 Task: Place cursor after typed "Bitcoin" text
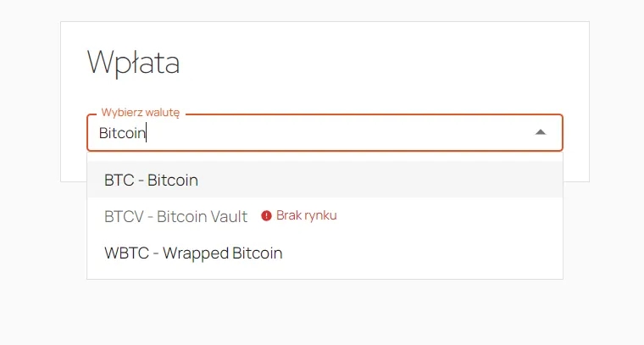146,133
